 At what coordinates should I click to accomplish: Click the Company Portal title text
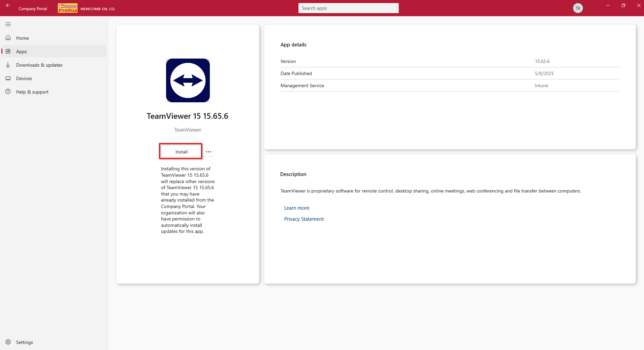(x=33, y=9)
